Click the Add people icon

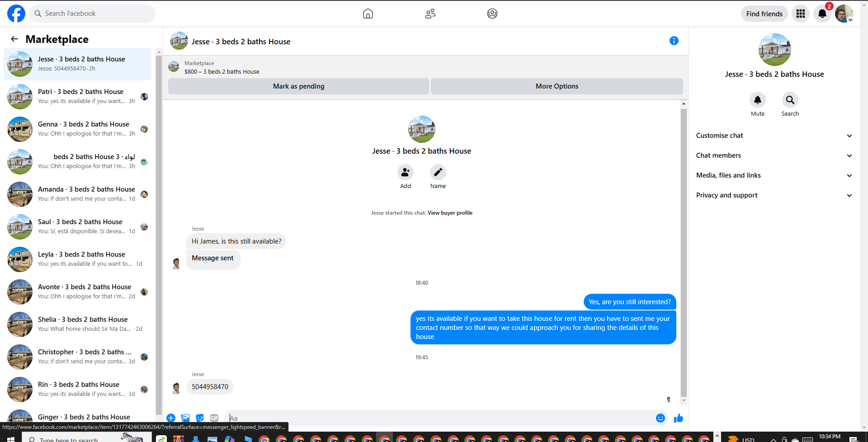406,172
